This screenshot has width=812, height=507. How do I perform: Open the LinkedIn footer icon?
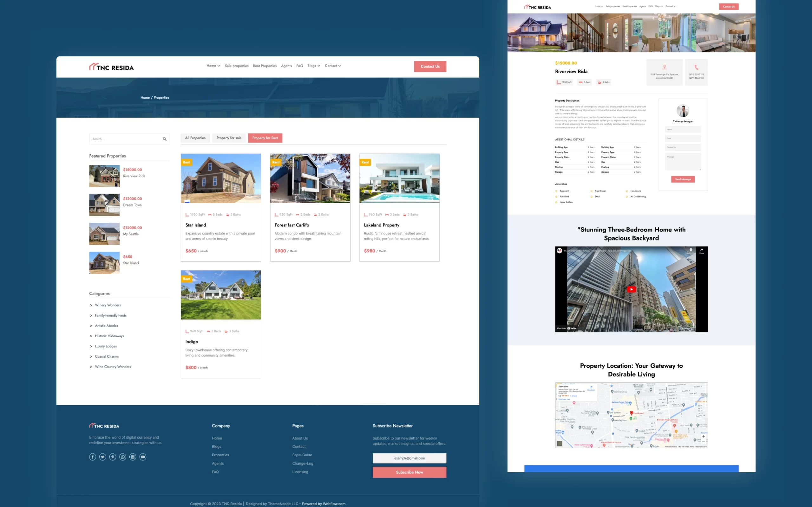coord(133,457)
